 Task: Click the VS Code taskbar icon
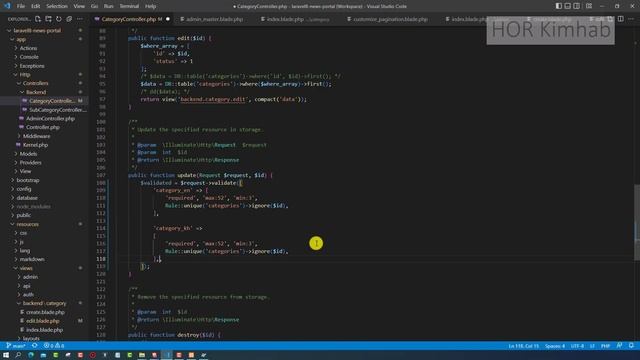pyautogui.click(x=167, y=355)
